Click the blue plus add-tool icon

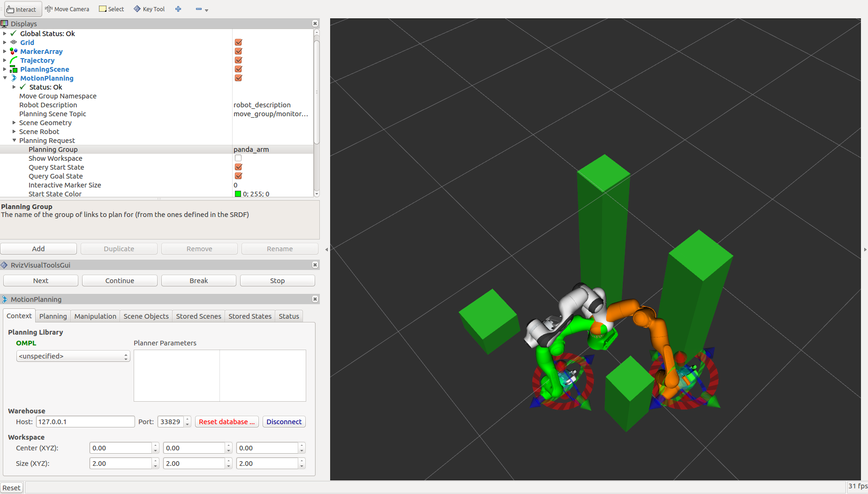pyautogui.click(x=178, y=9)
